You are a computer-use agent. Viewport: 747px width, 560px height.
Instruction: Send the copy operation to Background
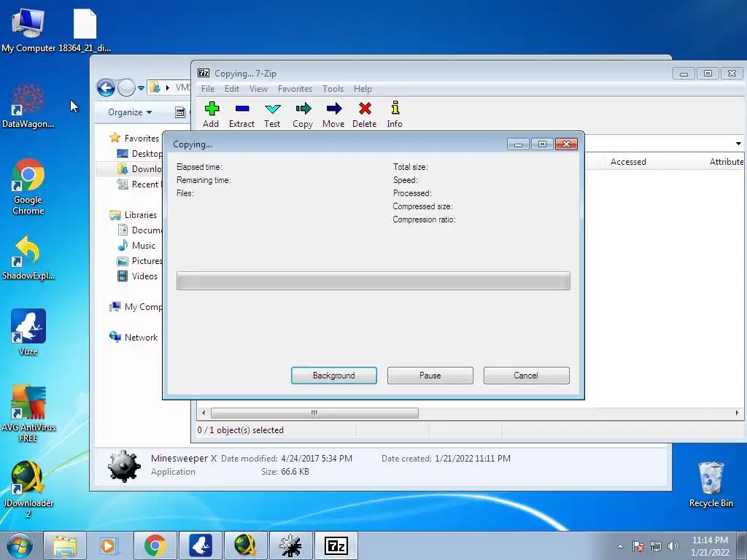334,376
